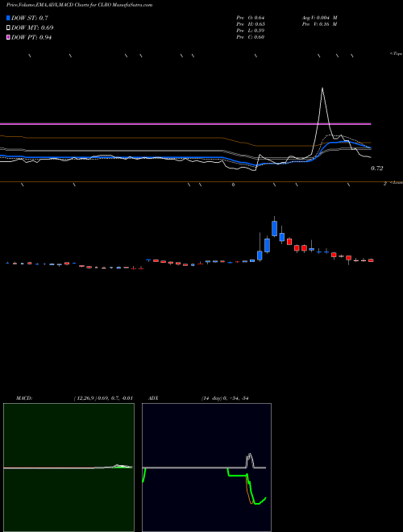This screenshot has height=532, width=403.
Task: Click the '<Tops' marker label
Action: 396,54
